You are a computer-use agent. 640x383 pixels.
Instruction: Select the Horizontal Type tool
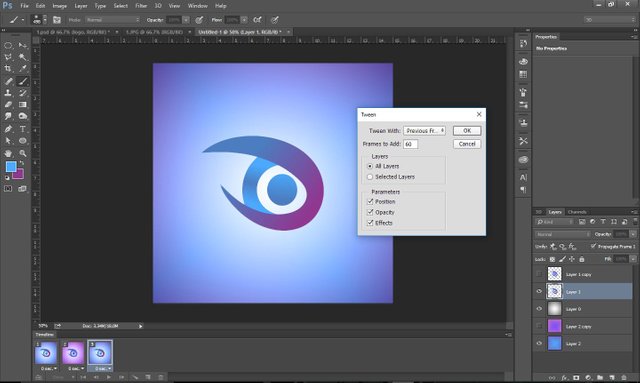(x=23, y=129)
